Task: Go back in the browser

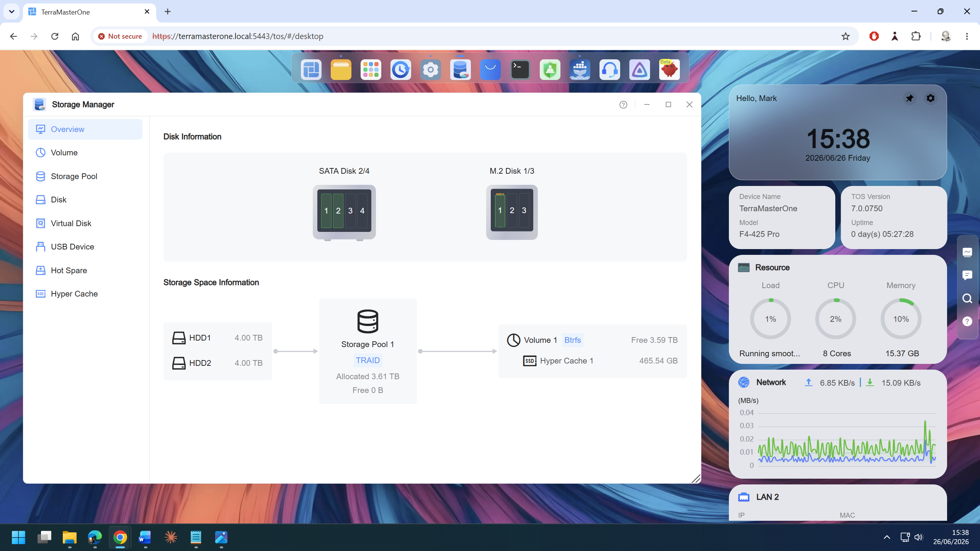Action: [x=13, y=36]
